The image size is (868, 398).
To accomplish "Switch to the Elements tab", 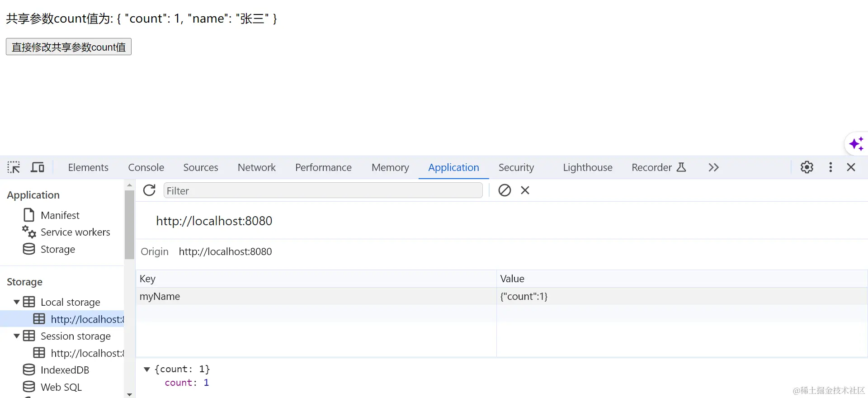I will (x=88, y=167).
